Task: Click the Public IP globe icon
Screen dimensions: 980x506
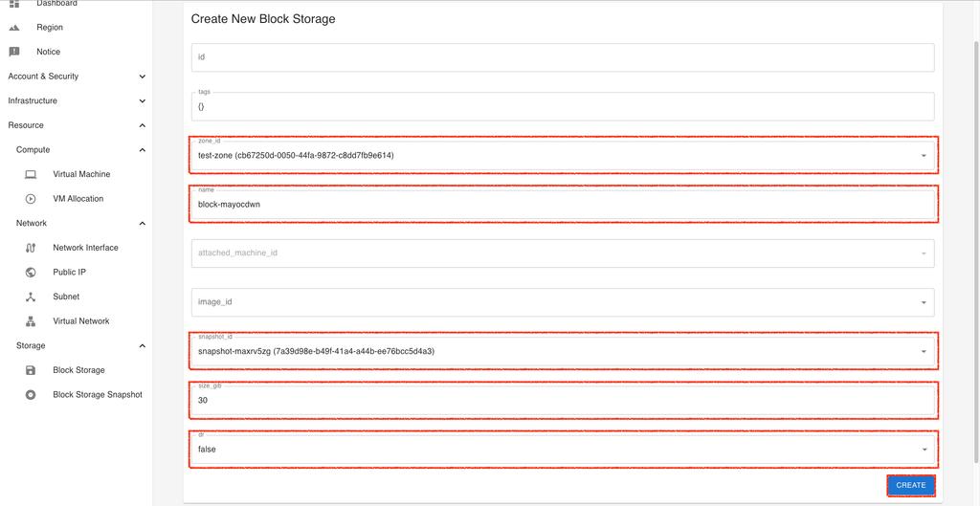Action: tap(30, 273)
